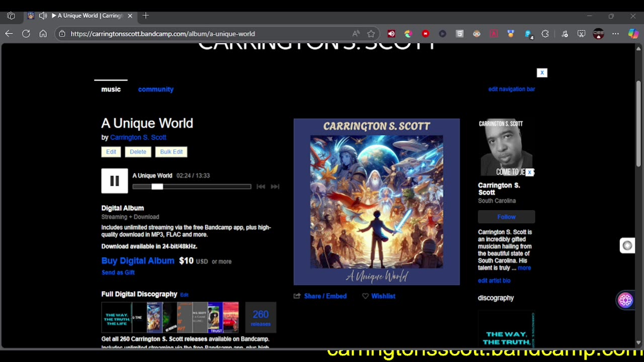Image resolution: width=644 pixels, height=362 pixels.
Task: Click the artist profile photo
Action: pyautogui.click(x=506, y=147)
